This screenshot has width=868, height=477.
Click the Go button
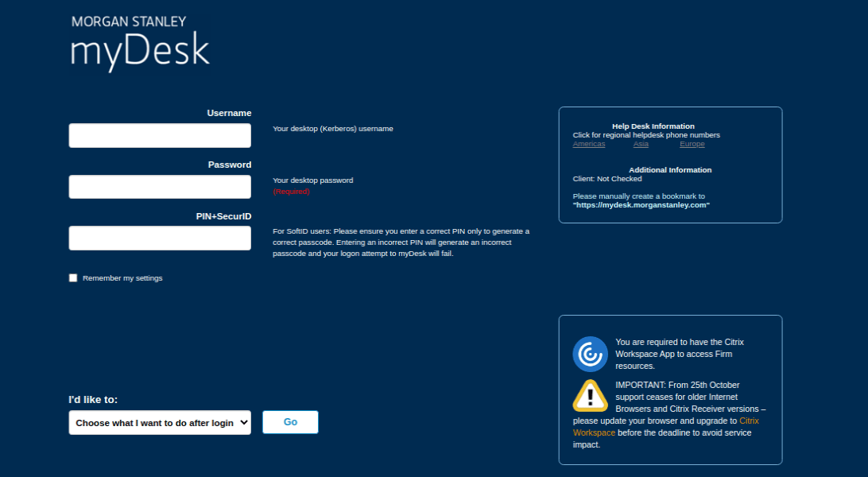(290, 422)
